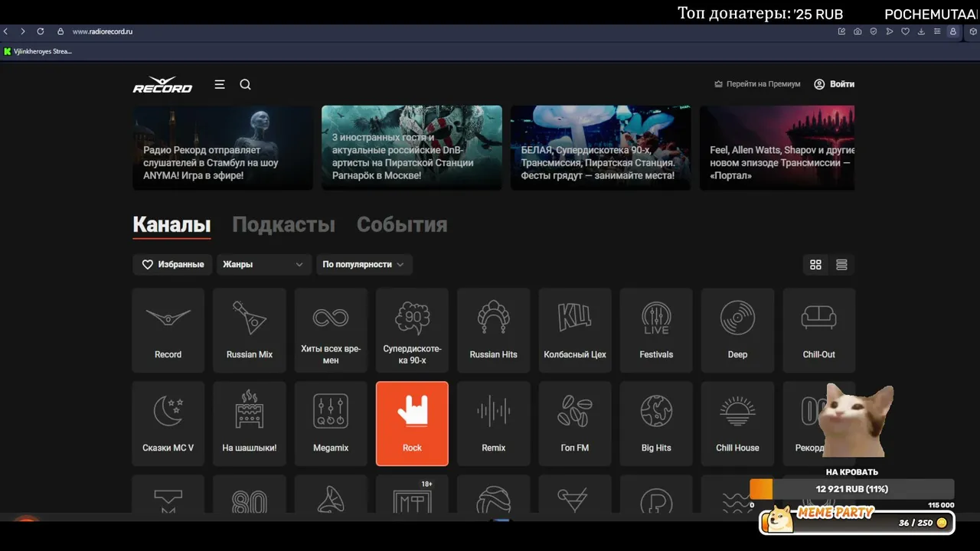Switch to the События tab

tap(402, 225)
